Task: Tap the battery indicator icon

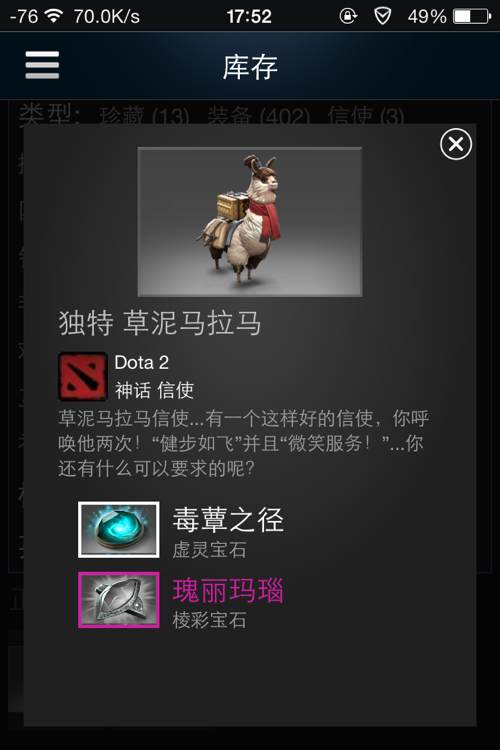Action: (x=472, y=17)
